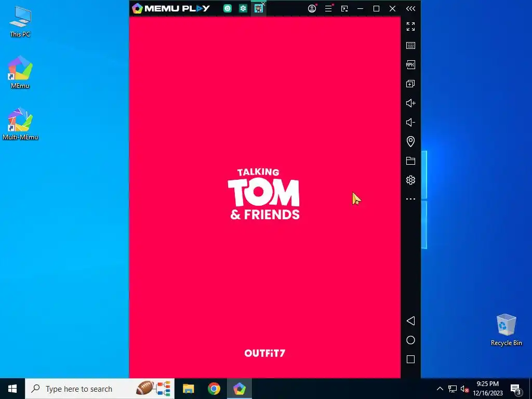Click the mini-window mode icon in title bar
This screenshot has height=399, width=532.
(344, 8)
